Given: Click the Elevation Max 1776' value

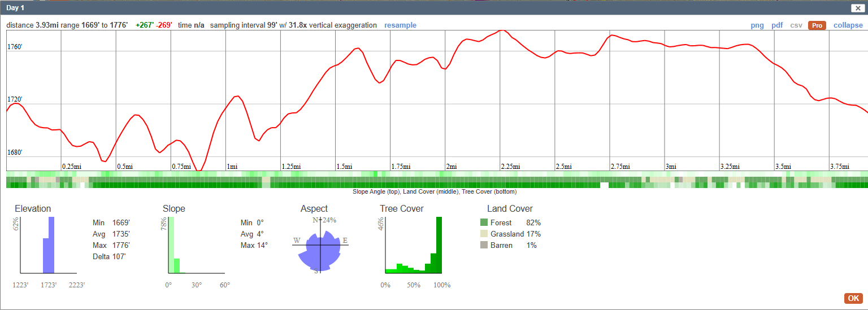Looking at the screenshot, I should click(121, 245).
